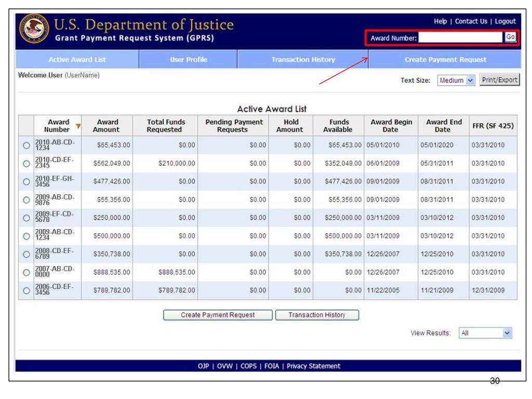Click the Print/Export button
Viewport: 532px width, 399px height.
(x=499, y=79)
